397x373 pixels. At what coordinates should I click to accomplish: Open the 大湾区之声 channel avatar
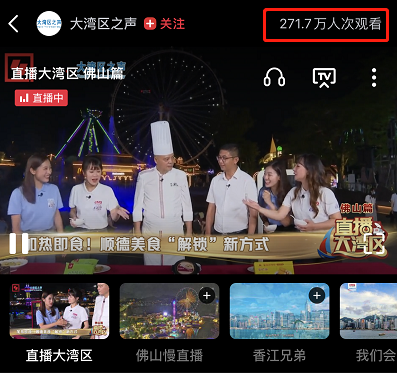(x=49, y=23)
